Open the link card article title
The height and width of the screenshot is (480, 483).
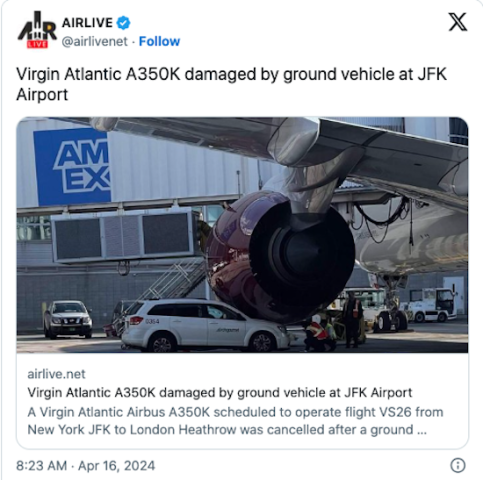(220, 393)
